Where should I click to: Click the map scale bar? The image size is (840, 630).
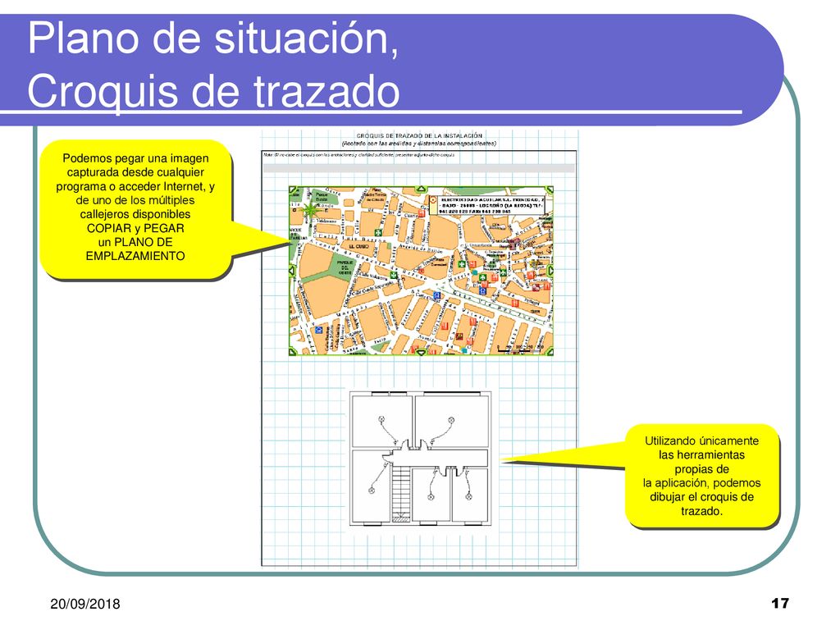click(x=520, y=349)
